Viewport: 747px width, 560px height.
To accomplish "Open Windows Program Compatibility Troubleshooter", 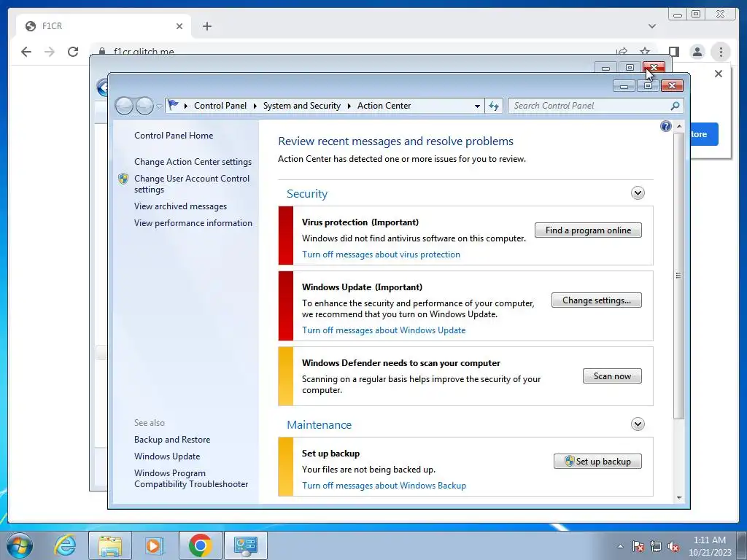I will [x=191, y=478].
